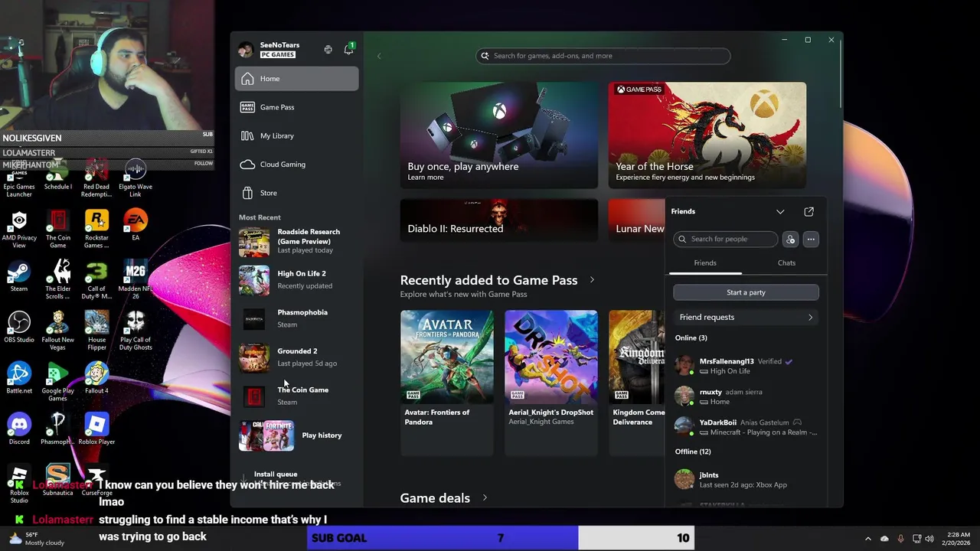Open Fallout 4 desktop shortcut
The width and height of the screenshot is (980, 551).
pyautogui.click(x=96, y=378)
